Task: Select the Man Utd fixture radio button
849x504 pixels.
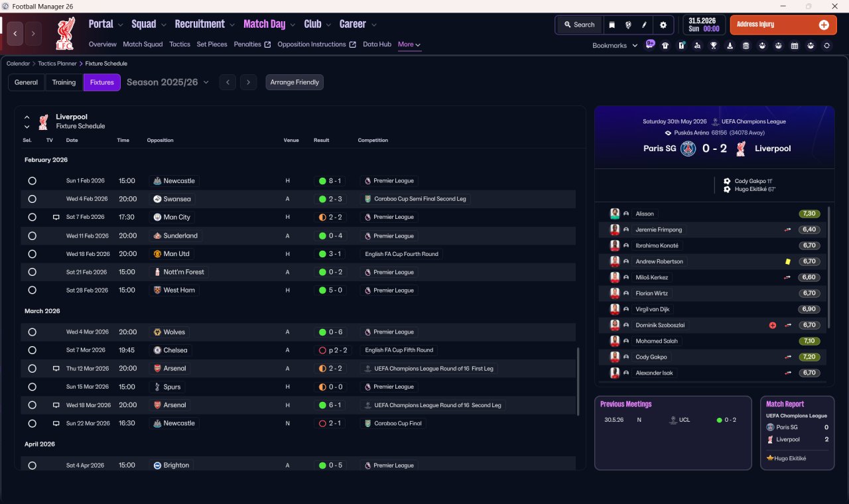Action: [32, 254]
